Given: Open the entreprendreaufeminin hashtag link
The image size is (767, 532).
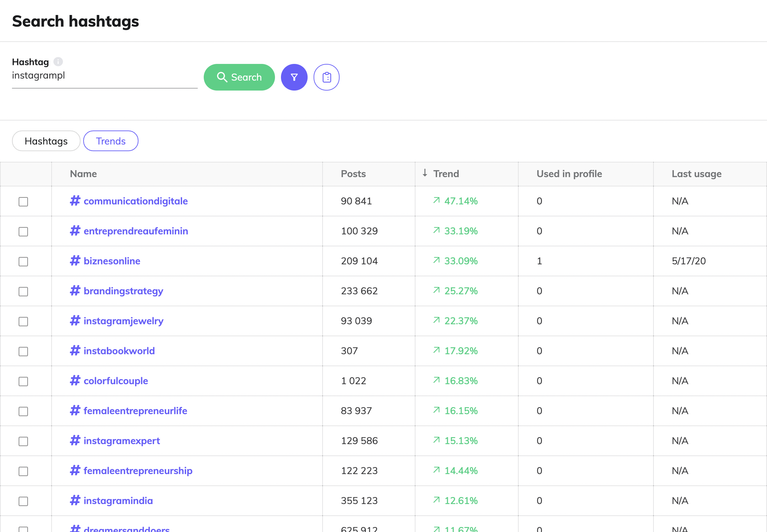Looking at the screenshot, I should click(x=135, y=231).
